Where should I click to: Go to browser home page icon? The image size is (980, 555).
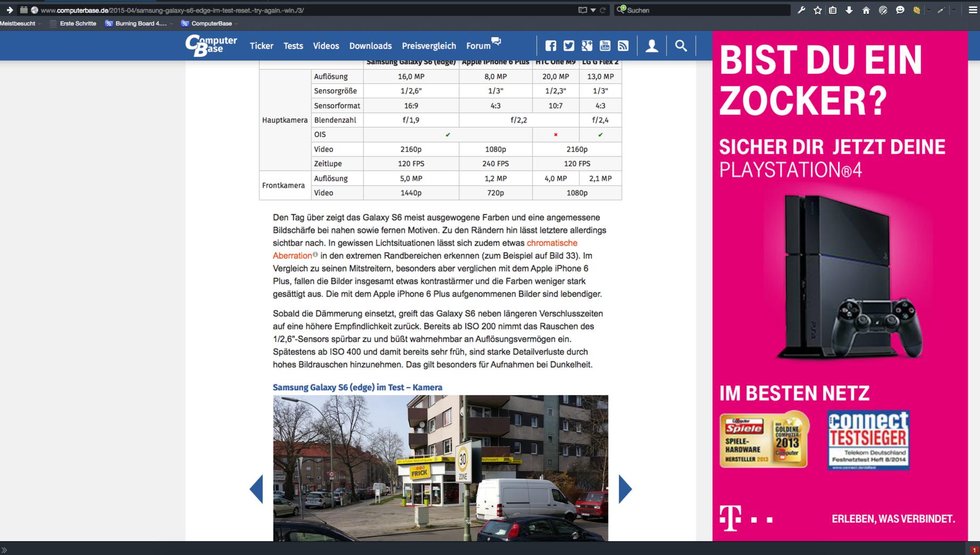pyautogui.click(x=866, y=10)
